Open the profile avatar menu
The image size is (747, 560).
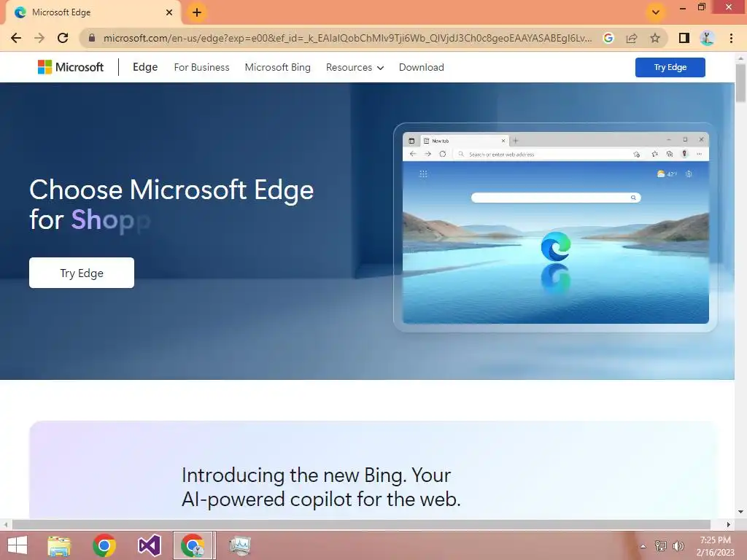click(x=707, y=38)
